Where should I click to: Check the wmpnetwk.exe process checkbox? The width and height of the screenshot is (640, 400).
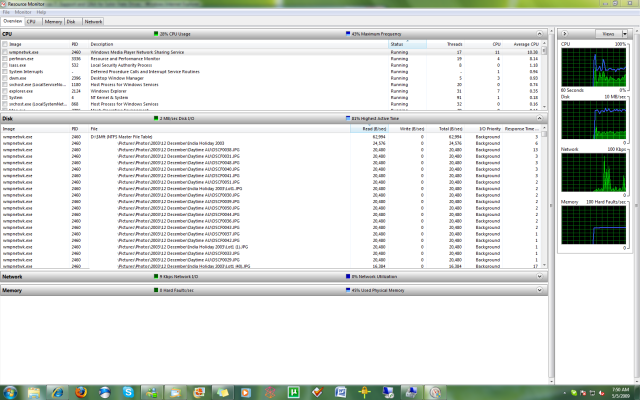coord(5,52)
